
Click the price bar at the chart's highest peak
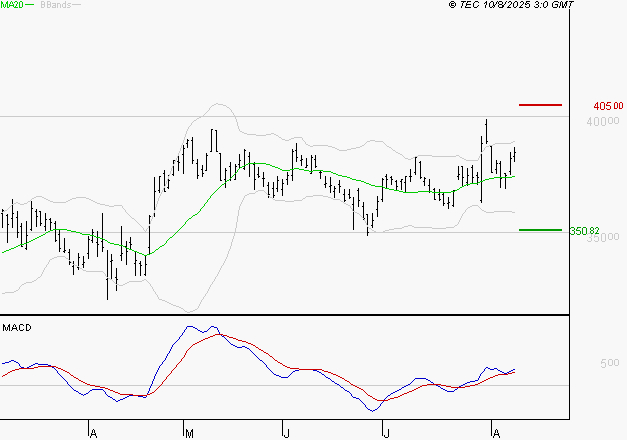pos(486,132)
